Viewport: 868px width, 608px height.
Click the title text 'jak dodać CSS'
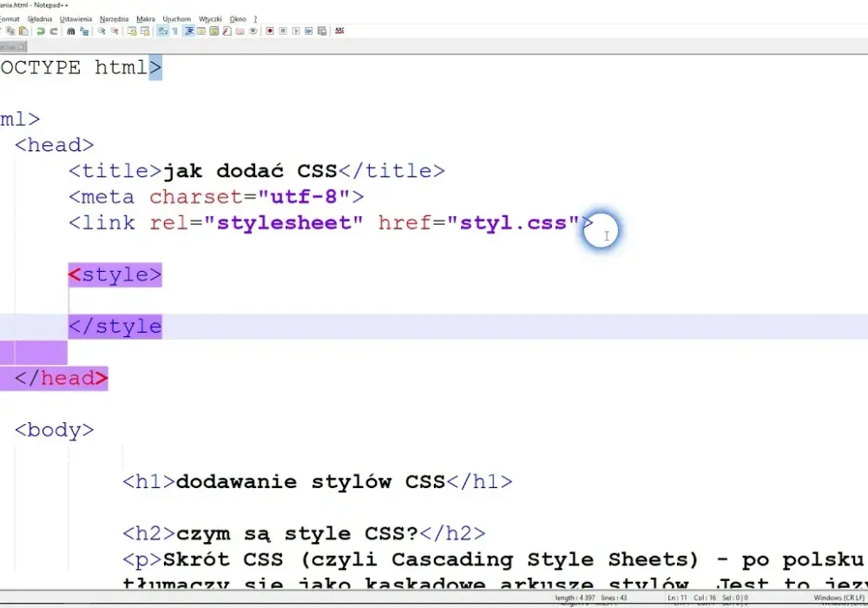[250, 170]
